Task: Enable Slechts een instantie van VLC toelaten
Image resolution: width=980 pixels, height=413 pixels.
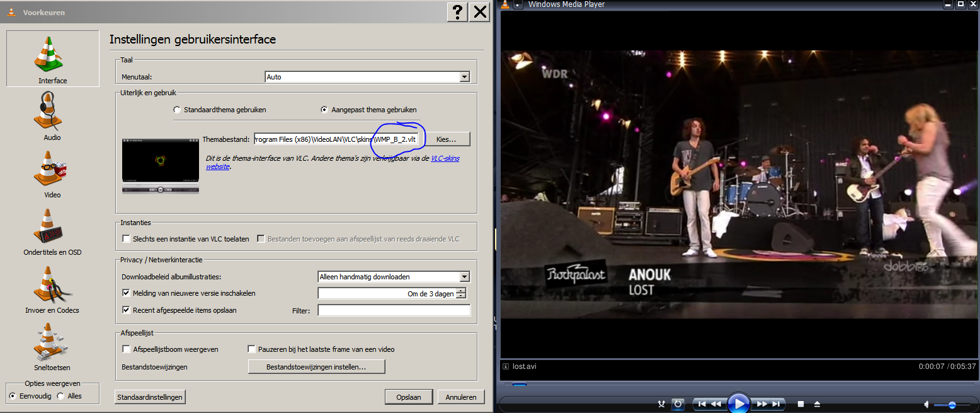Action: pos(127,239)
